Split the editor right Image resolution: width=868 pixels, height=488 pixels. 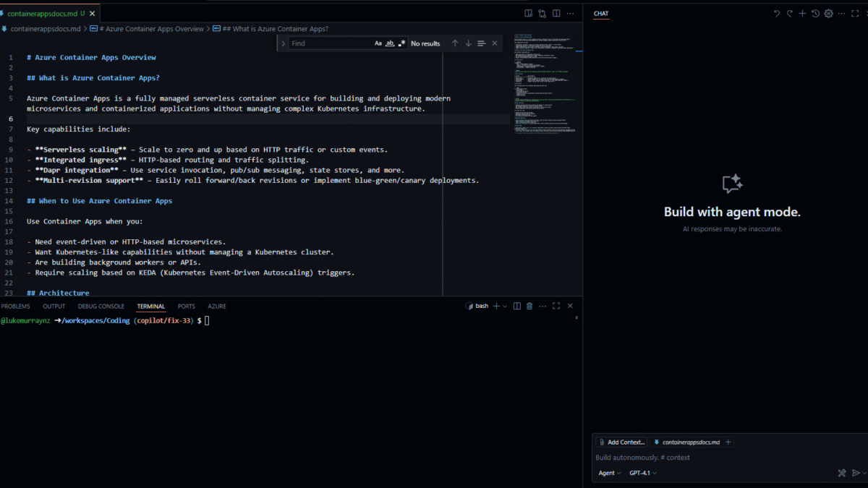(556, 13)
